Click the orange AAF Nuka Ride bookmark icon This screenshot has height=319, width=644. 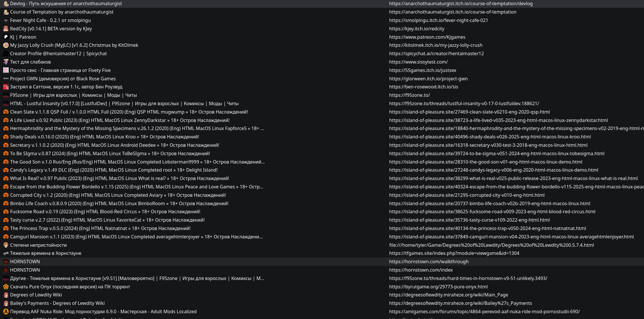click(x=6, y=311)
